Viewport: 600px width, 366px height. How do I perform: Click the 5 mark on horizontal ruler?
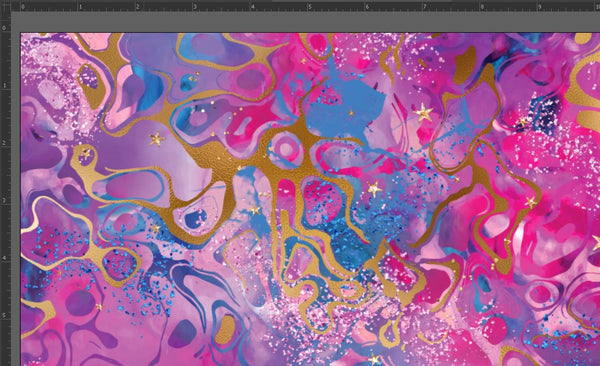pyautogui.click(x=310, y=7)
